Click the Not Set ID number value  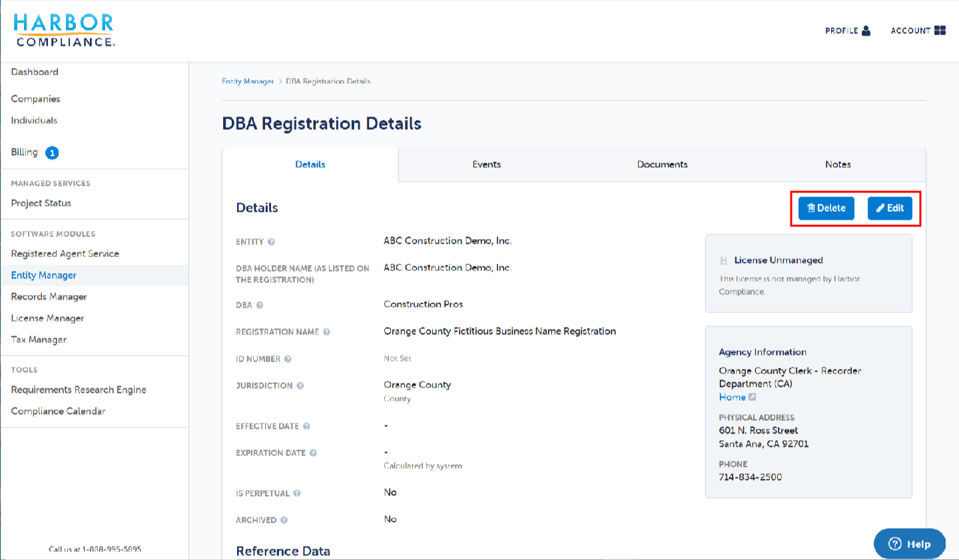tap(398, 358)
